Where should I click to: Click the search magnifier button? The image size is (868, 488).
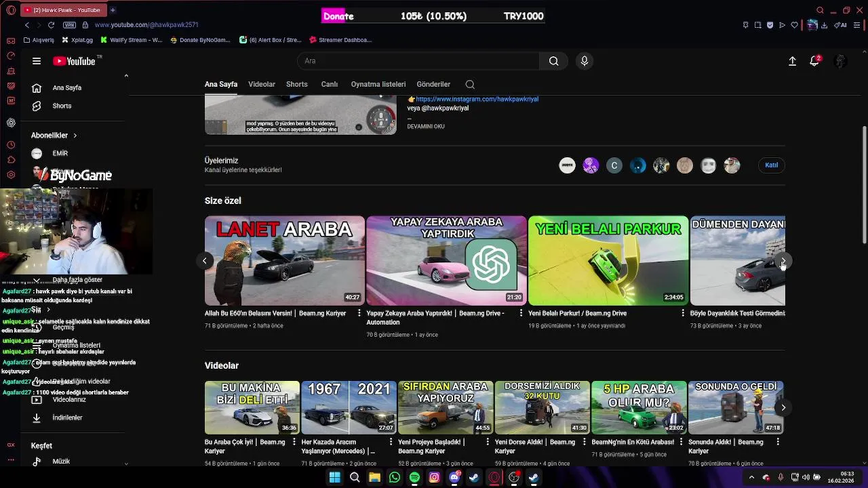(x=554, y=61)
